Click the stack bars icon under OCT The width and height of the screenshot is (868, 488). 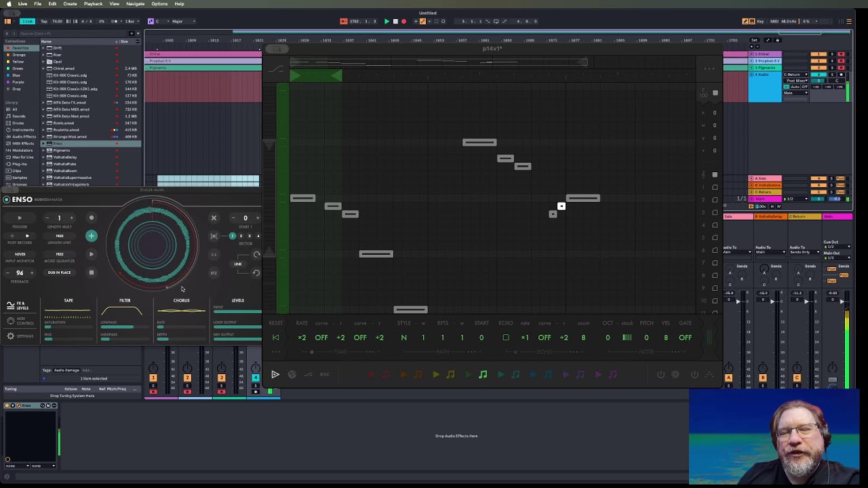tap(627, 338)
